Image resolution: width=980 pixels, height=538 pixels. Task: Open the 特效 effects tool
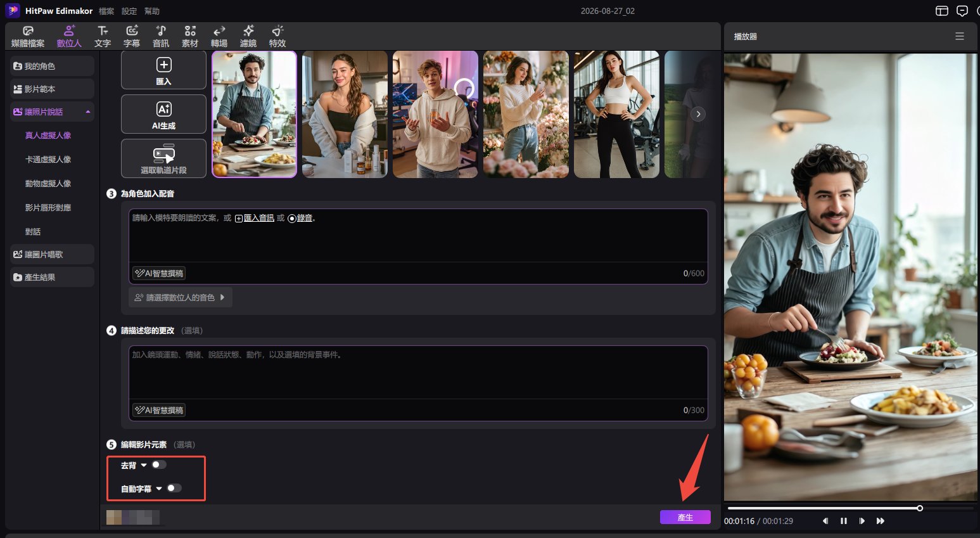[277, 37]
